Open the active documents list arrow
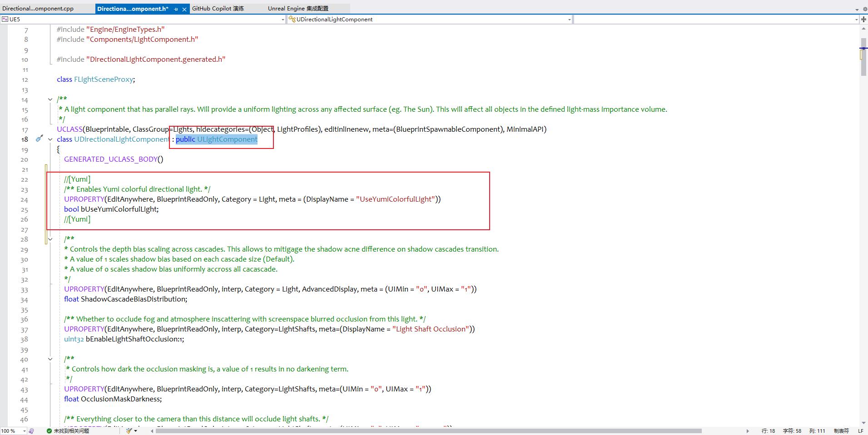This screenshot has width=868, height=435. pos(857,9)
